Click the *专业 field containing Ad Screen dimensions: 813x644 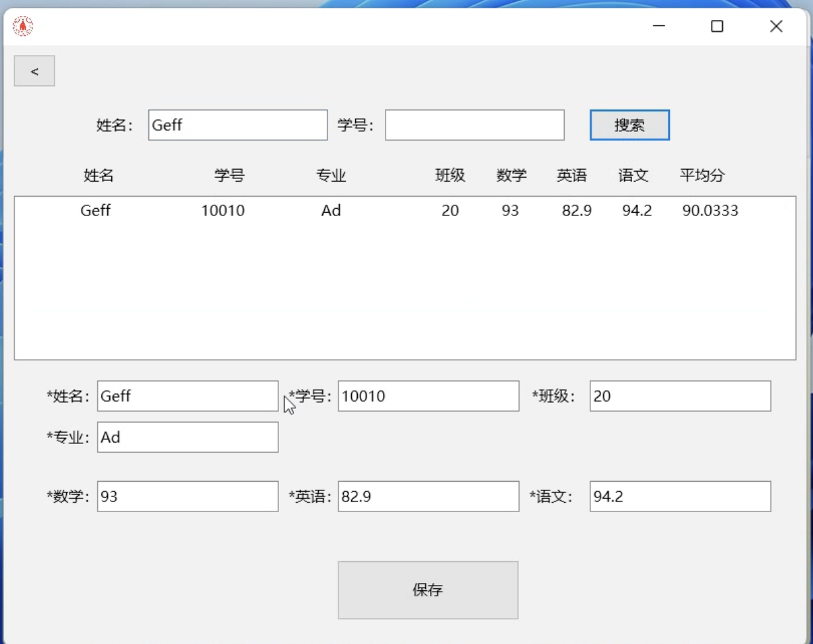(x=188, y=437)
